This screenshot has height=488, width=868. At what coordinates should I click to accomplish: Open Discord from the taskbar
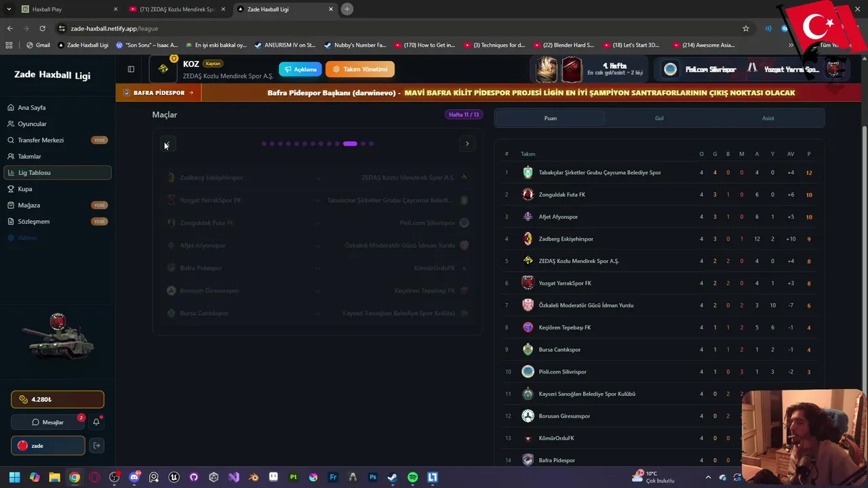[134, 477]
